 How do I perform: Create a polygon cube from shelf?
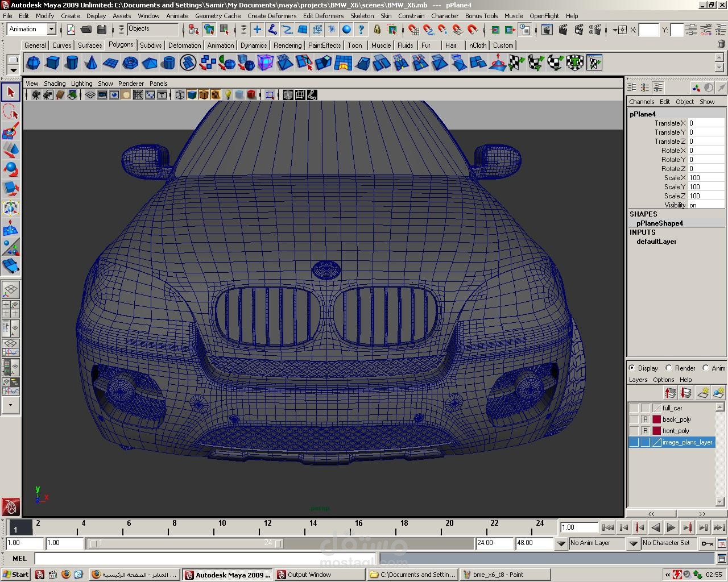[53, 63]
